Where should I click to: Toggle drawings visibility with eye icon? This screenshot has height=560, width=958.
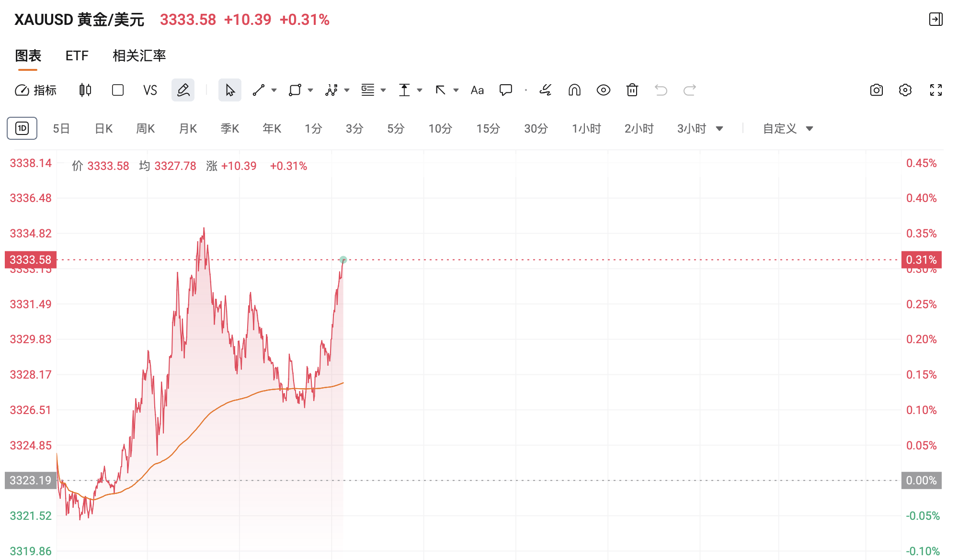[604, 90]
